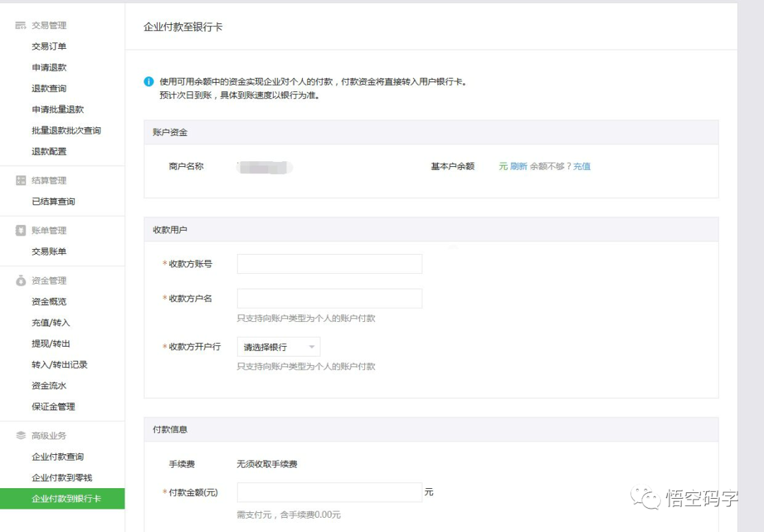
Task: Click the 悟空码字 watermark logo
Action: (647, 499)
